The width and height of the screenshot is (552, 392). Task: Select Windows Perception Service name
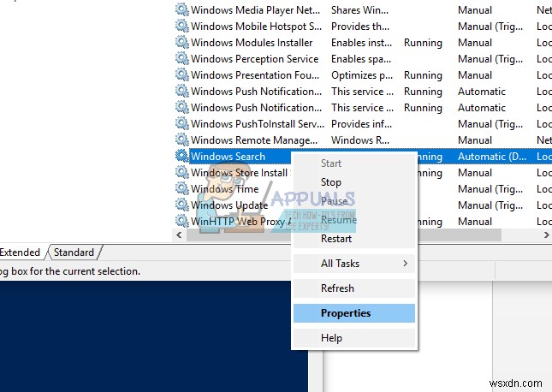254,59
